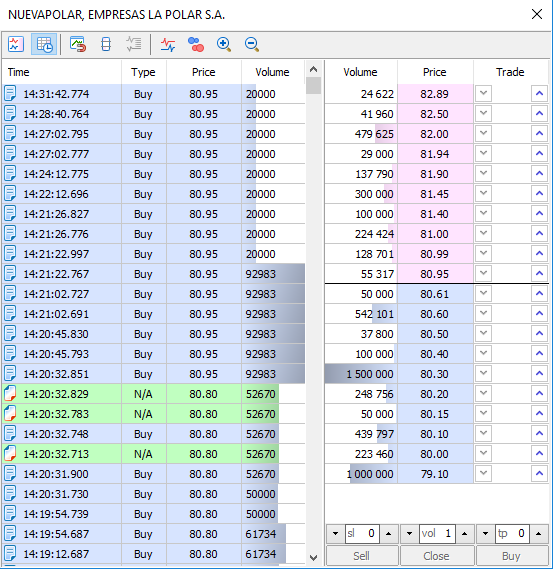The width and height of the screenshot is (553, 569).
Task: Select the 542 101 volume cell
Action: pos(361,314)
